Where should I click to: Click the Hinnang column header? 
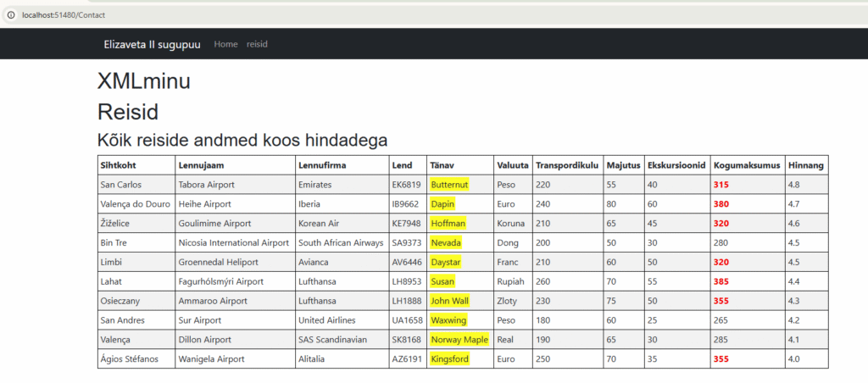point(804,164)
